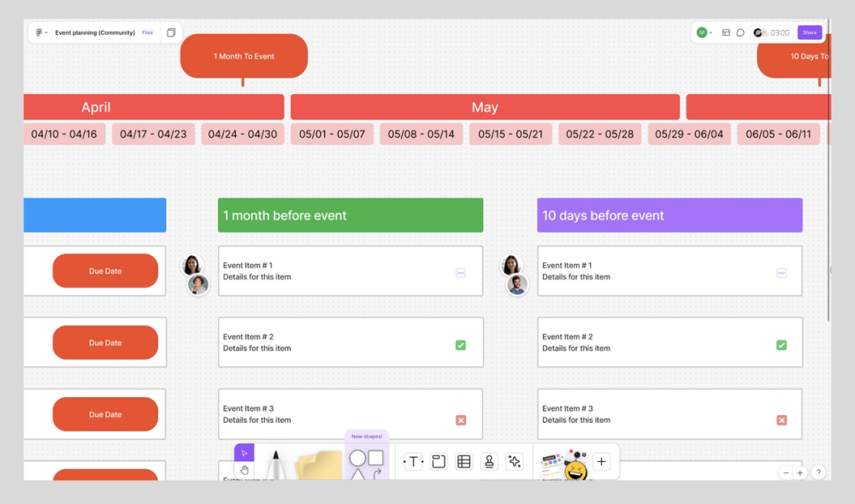Click the Share button

click(x=809, y=32)
